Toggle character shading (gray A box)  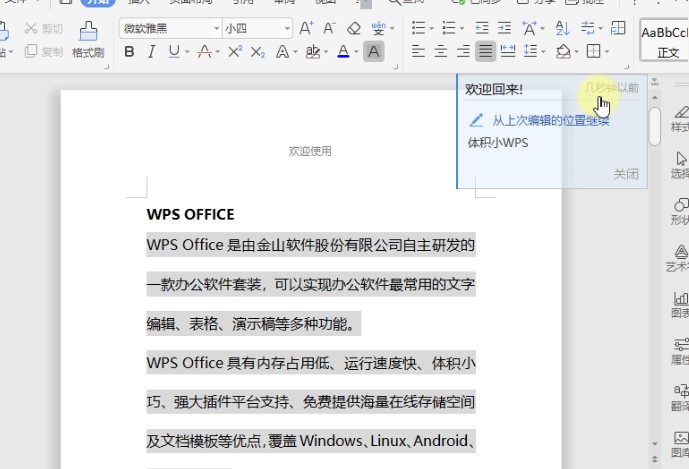[x=374, y=52]
